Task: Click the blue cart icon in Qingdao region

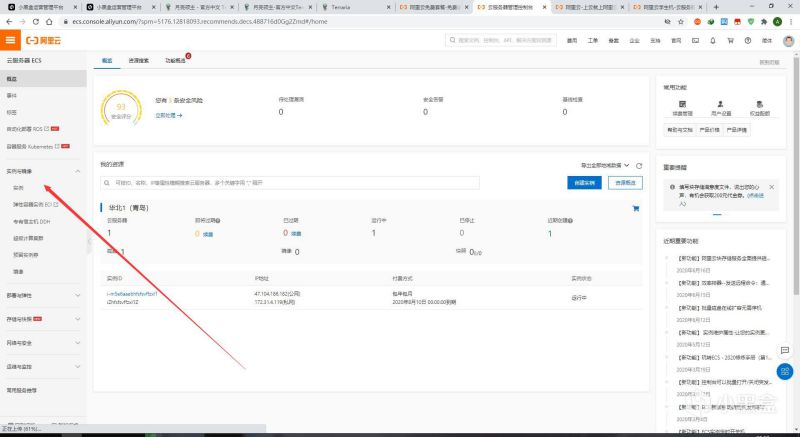Action: click(x=636, y=208)
